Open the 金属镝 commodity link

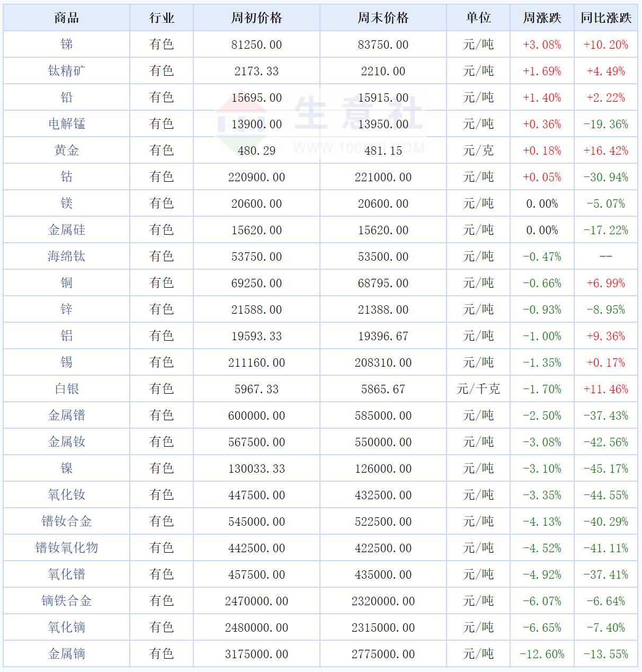66,654
